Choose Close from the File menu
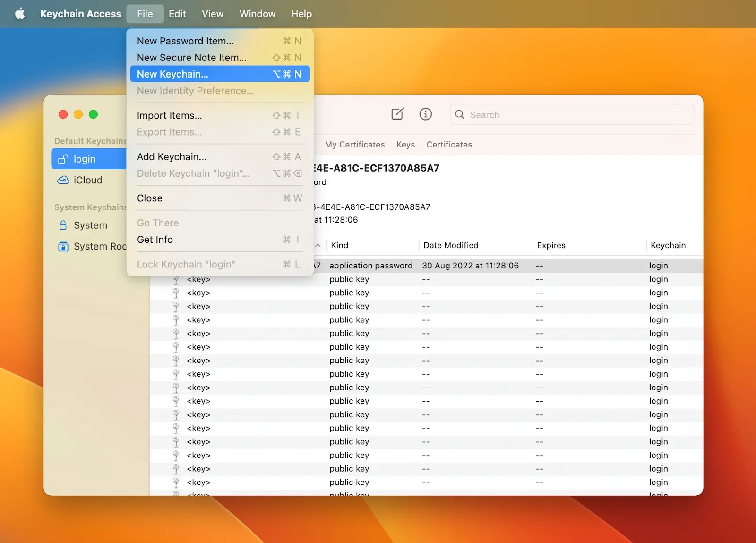Image resolution: width=756 pixels, height=543 pixels. (x=220, y=198)
